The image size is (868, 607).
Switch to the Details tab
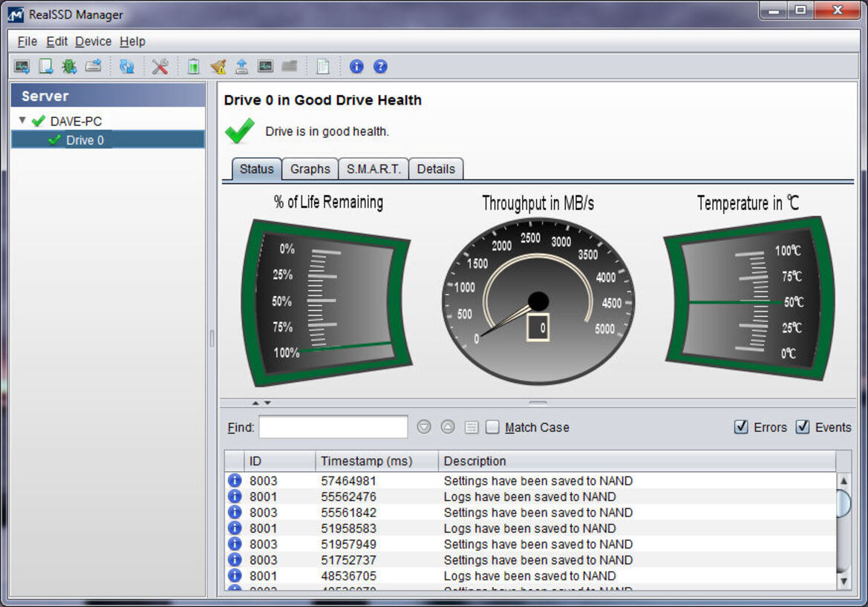point(436,168)
